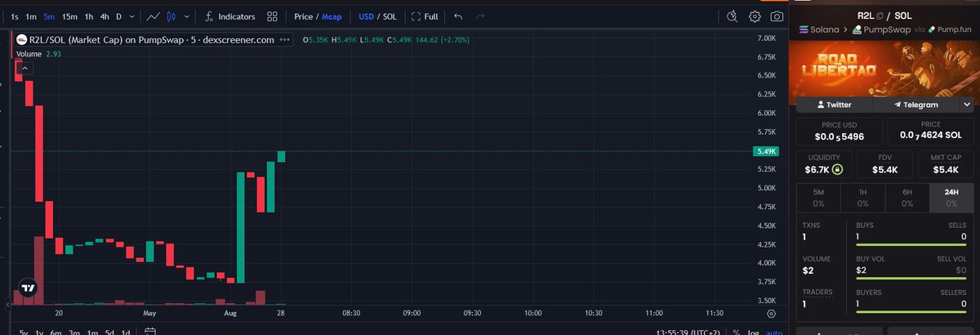Select the 24H stats tab

tap(952, 197)
